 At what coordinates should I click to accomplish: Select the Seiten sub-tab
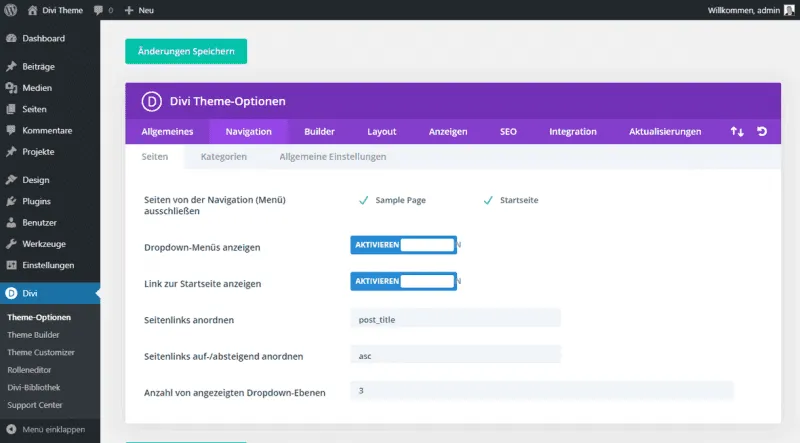(x=155, y=157)
